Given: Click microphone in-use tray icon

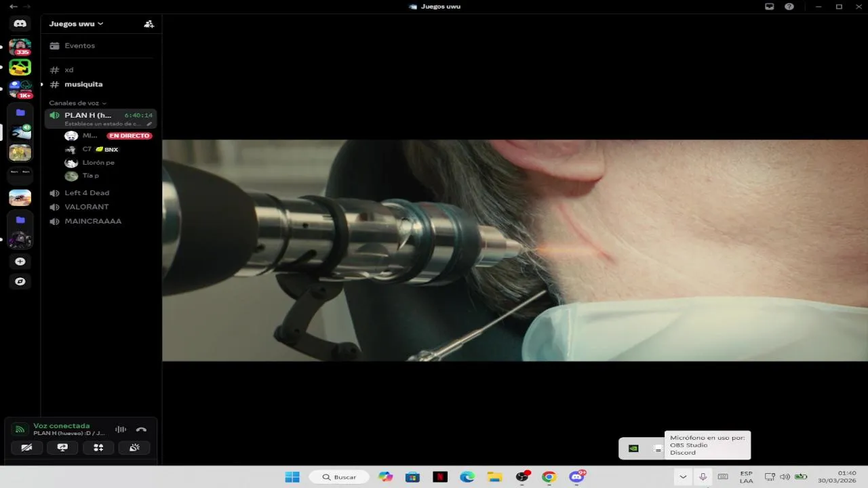Looking at the screenshot, I should tap(703, 477).
